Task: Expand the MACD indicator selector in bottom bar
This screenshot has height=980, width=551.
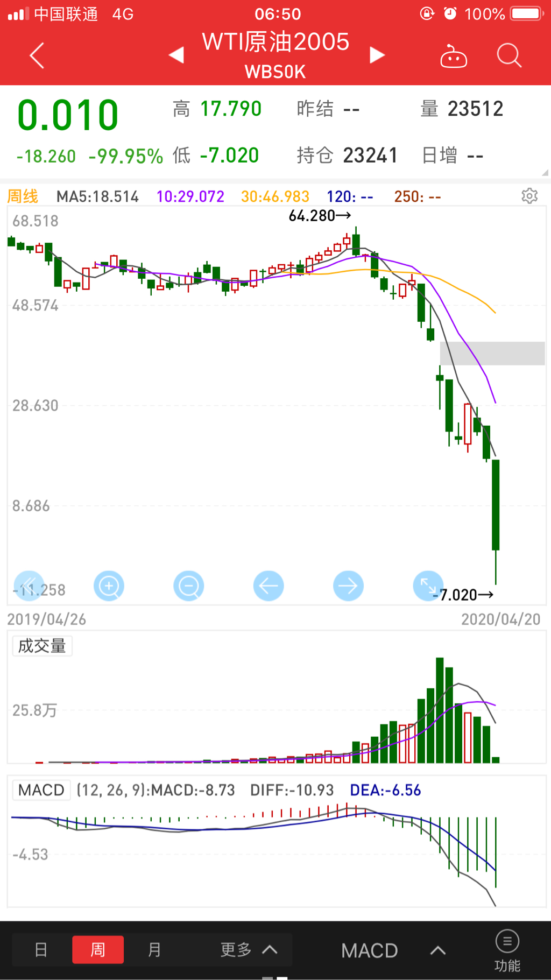Action: pyautogui.click(x=393, y=951)
